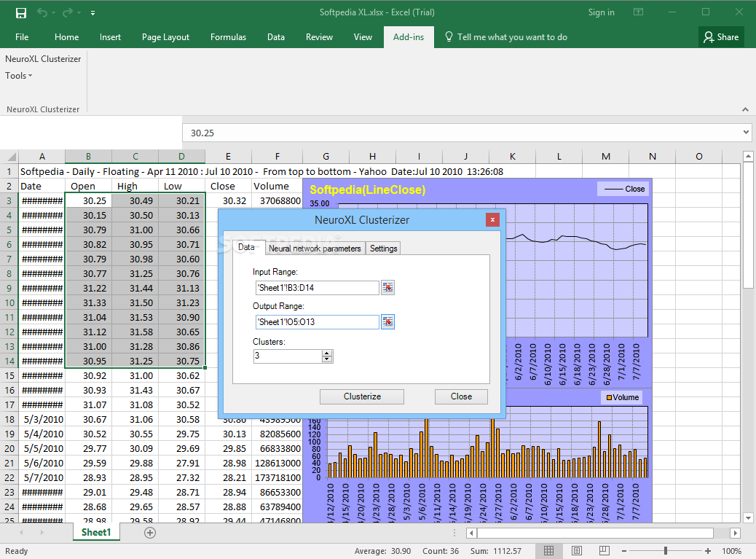This screenshot has width=756, height=559.
Task: Click the zoom in plus button
Action: point(707,551)
